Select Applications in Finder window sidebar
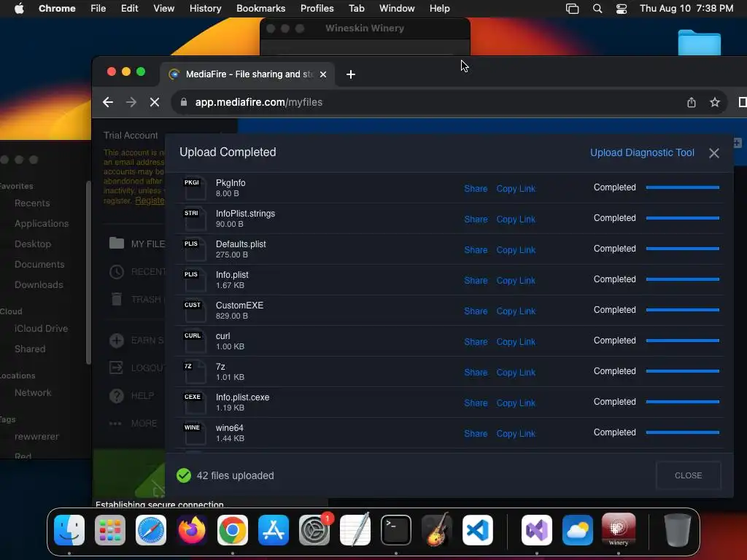 [42, 223]
